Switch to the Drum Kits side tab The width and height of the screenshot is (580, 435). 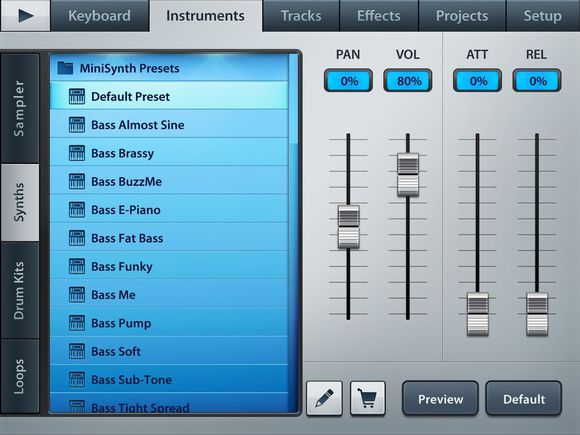pyautogui.click(x=20, y=290)
